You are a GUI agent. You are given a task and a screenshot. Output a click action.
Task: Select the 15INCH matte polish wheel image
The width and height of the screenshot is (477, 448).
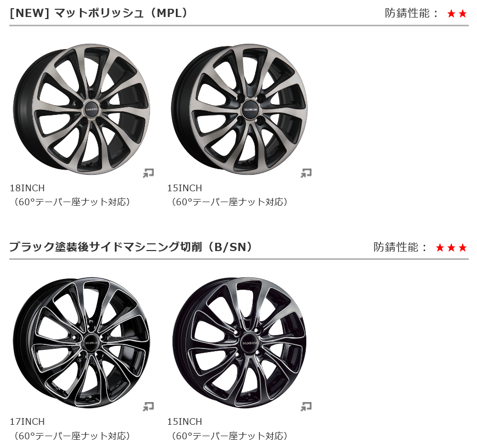tap(239, 109)
